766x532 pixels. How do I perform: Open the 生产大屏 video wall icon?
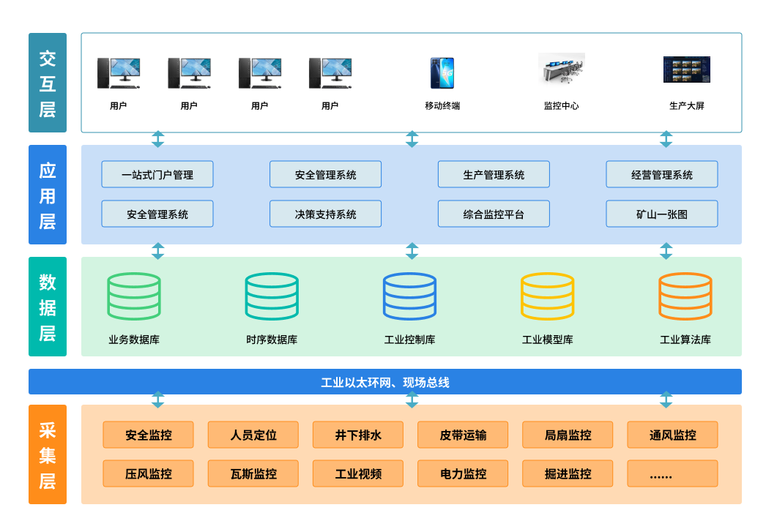click(686, 70)
